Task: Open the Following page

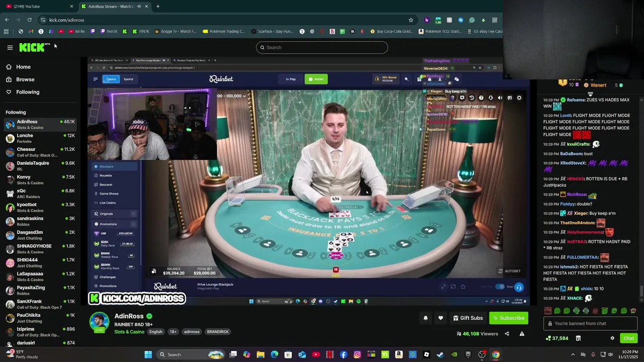Action: 28,92
